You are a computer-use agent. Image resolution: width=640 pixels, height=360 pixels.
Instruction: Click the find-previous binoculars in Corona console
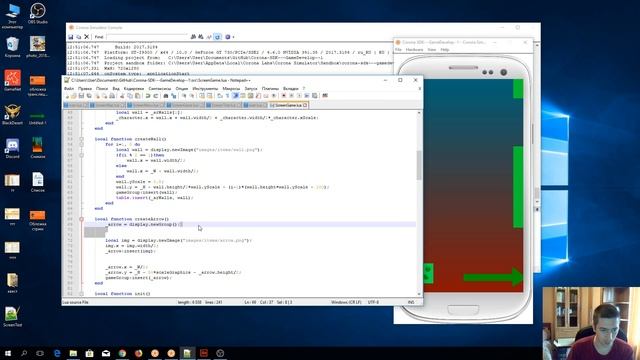(193, 37)
